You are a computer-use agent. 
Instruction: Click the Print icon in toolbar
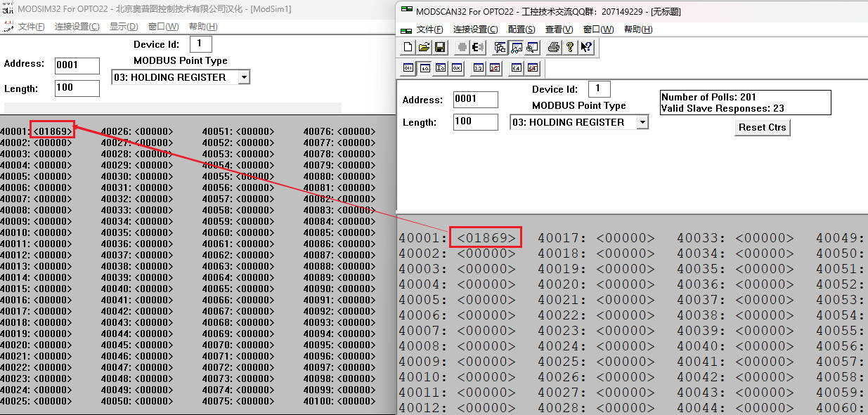554,47
